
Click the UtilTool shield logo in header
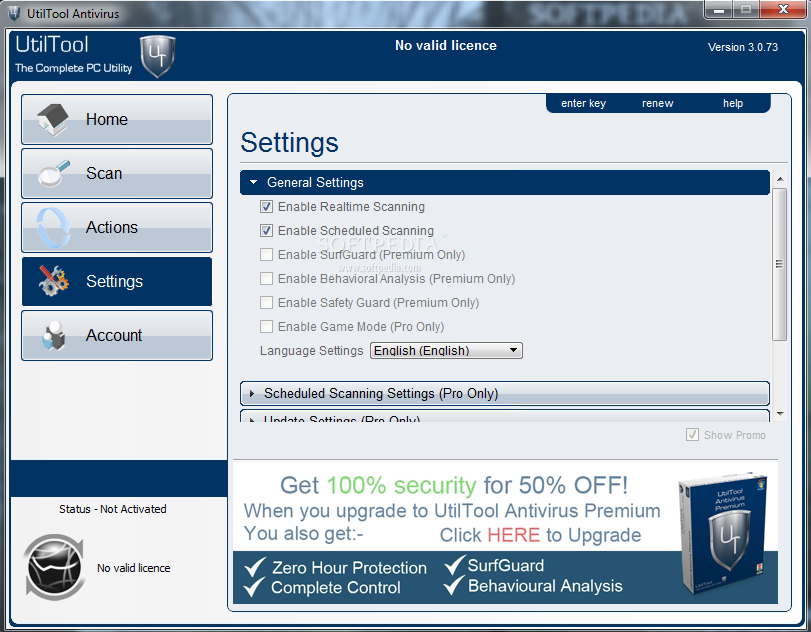coord(157,56)
